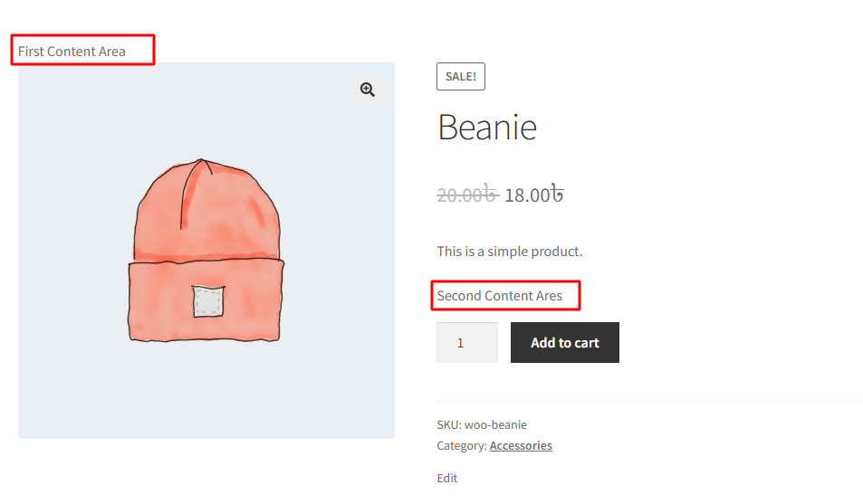This screenshot has height=504, width=863.
Task: Open the magnifier zoom icon on product image
Action: [368, 90]
